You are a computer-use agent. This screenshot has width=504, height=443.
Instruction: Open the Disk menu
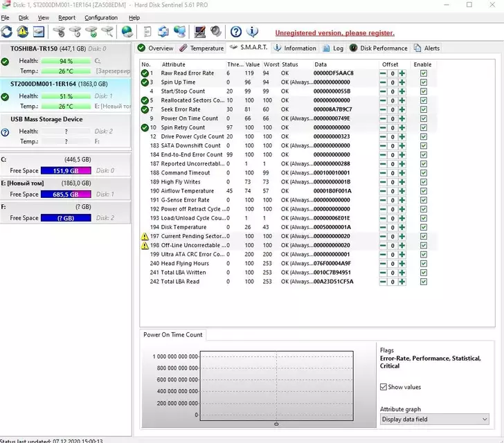24,18
